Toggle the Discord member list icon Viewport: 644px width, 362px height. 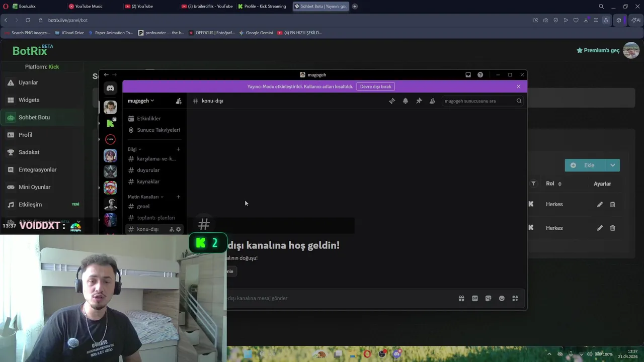pyautogui.click(x=432, y=101)
